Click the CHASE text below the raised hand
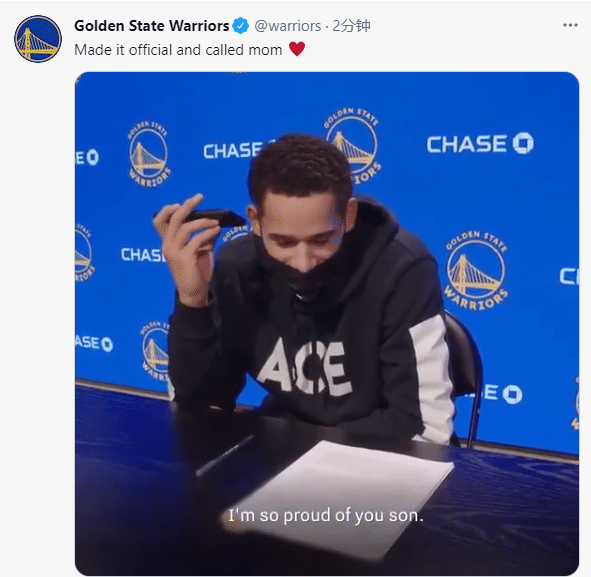Image resolution: width=591 pixels, height=577 pixels. coord(143,255)
